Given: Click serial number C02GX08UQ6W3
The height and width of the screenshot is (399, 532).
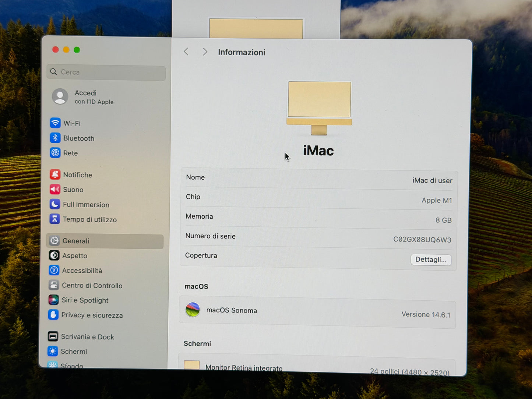Looking at the screenshot, I should pos(422,240).
